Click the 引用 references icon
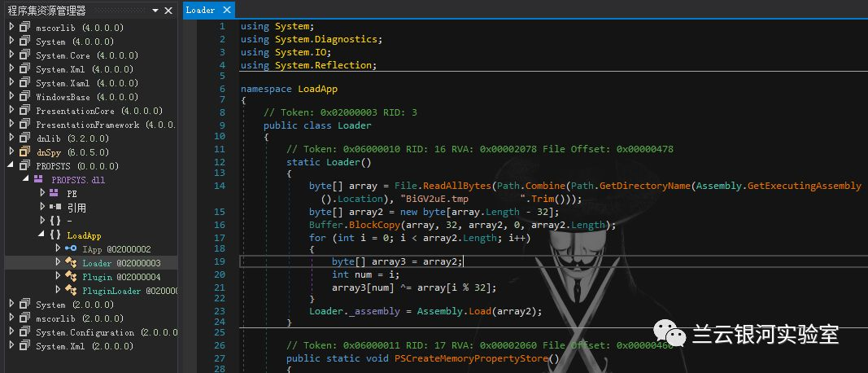 point(55,207)
